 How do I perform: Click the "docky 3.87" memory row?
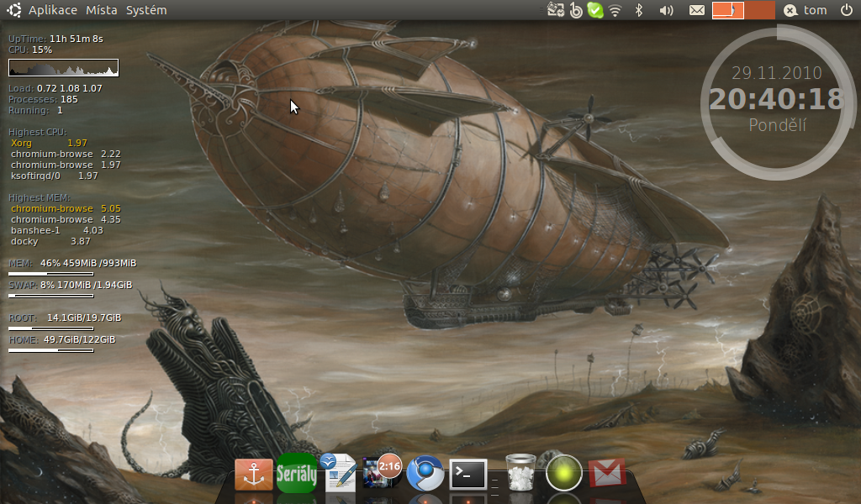click(50, 241)
